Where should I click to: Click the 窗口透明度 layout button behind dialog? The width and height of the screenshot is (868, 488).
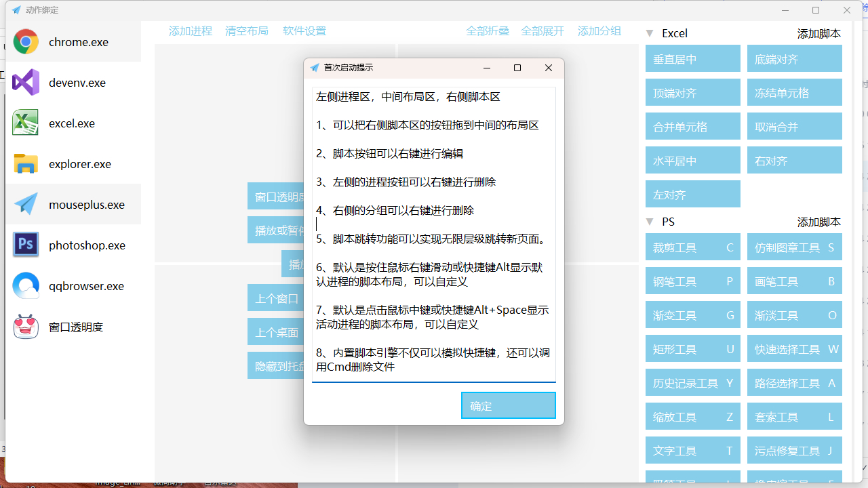click(275, 197)
